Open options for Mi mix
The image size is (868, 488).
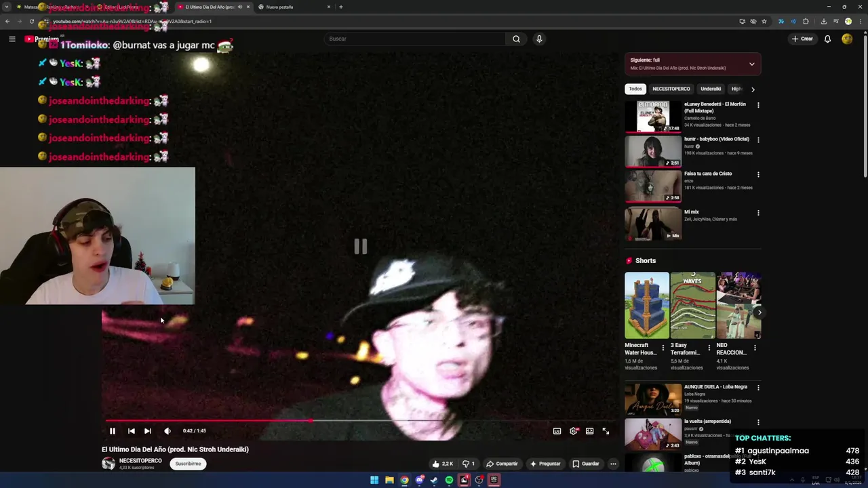pyautogui.click(x=758, y=213)
